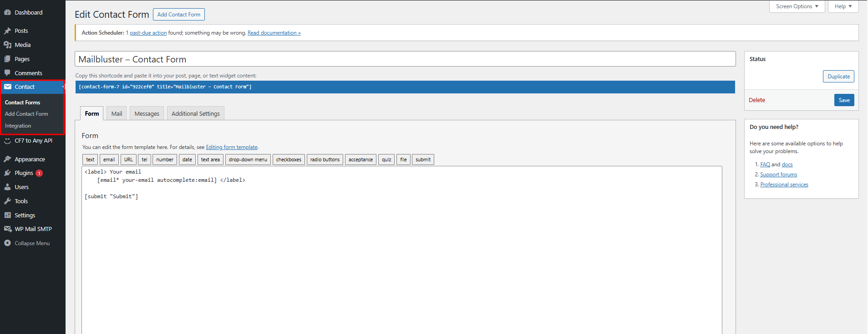Click the Dashboard gauge icon in sidebar
The image size is (868, 334).
tap(7, 12)
